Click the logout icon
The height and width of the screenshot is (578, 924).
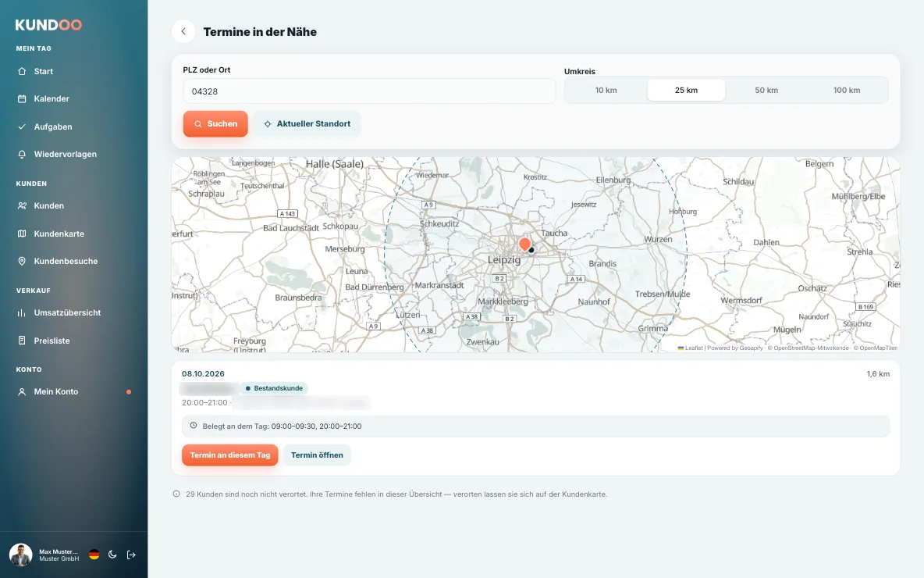pyautogui.click(x=131, y=555)
